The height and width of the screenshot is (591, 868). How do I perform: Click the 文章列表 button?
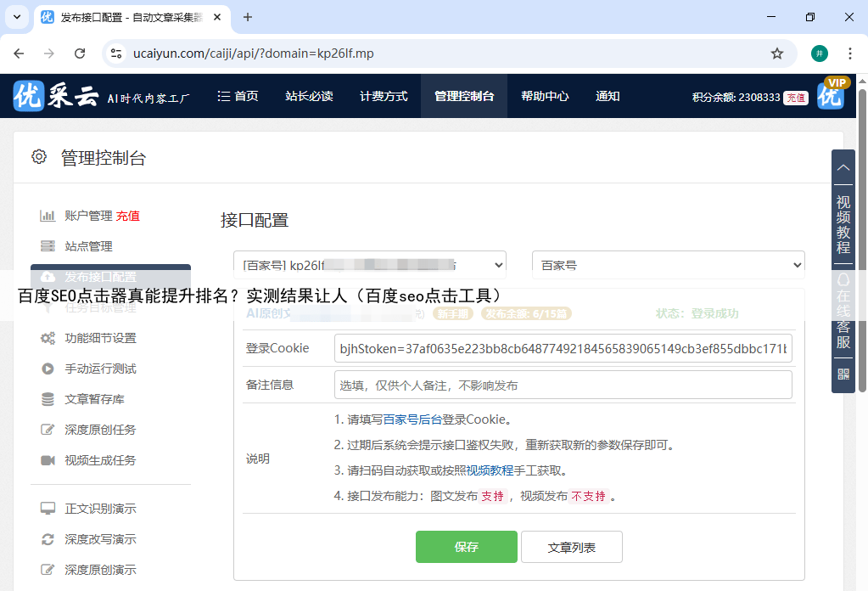click(x=571, y=547)
